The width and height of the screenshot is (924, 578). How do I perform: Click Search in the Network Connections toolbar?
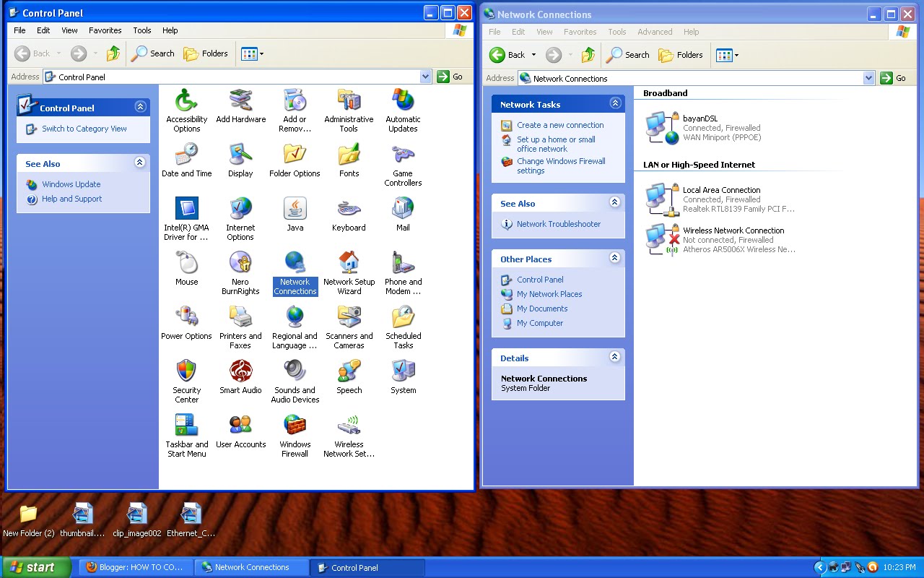coord(627,55)
